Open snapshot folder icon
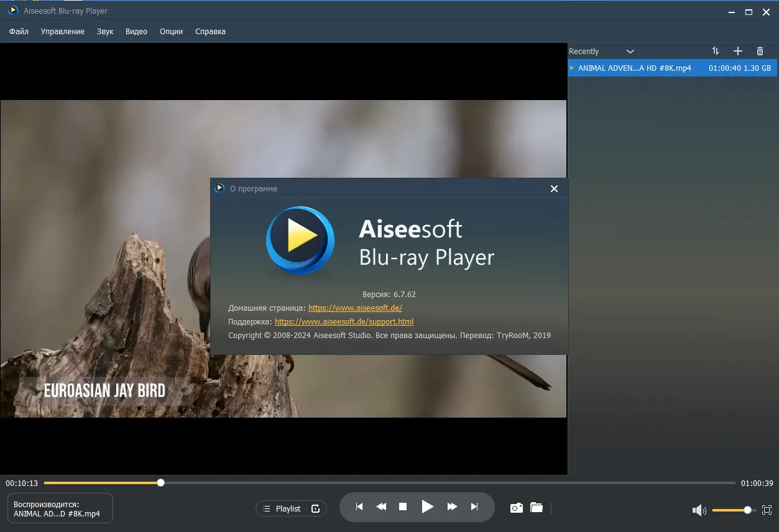 (537, 508)
